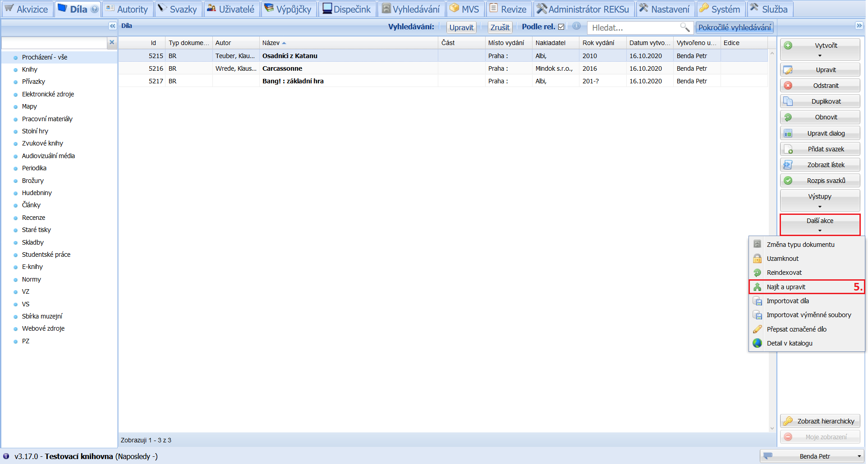Click the edit pencil icon on Upravit

(x=788, y=70)
